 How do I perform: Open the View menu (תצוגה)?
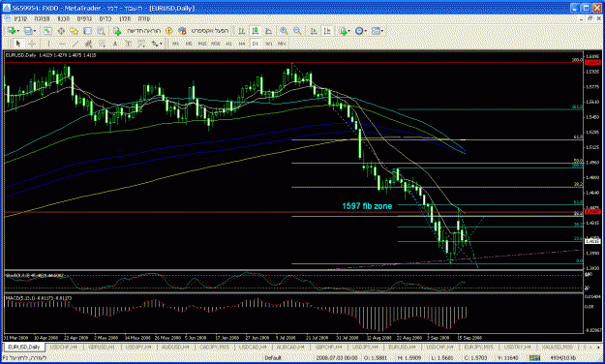coord(42,18)
